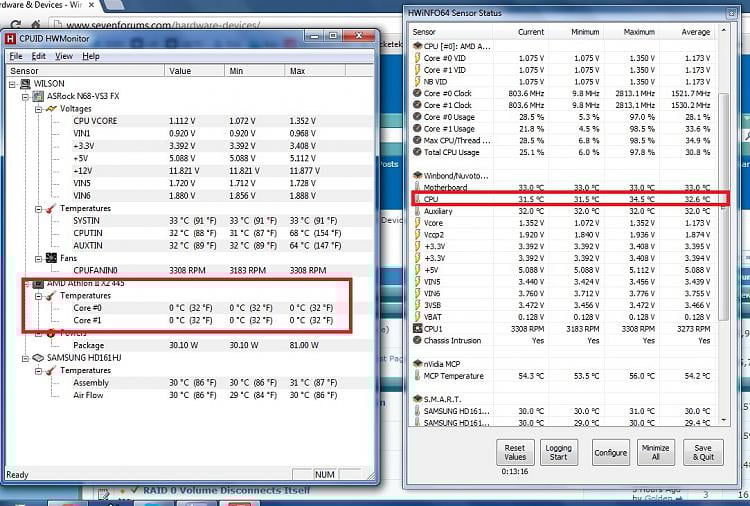Click the Average column header in HWiNFO
This screenshot has width=750, height=506.
pos(687,32)
